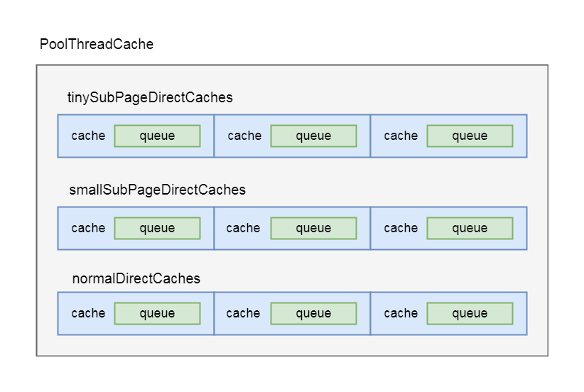Select the last queue box in tinySubPageDirectCaches row
The height and width of the screenshot is (392, 584).
pos(470,136)
